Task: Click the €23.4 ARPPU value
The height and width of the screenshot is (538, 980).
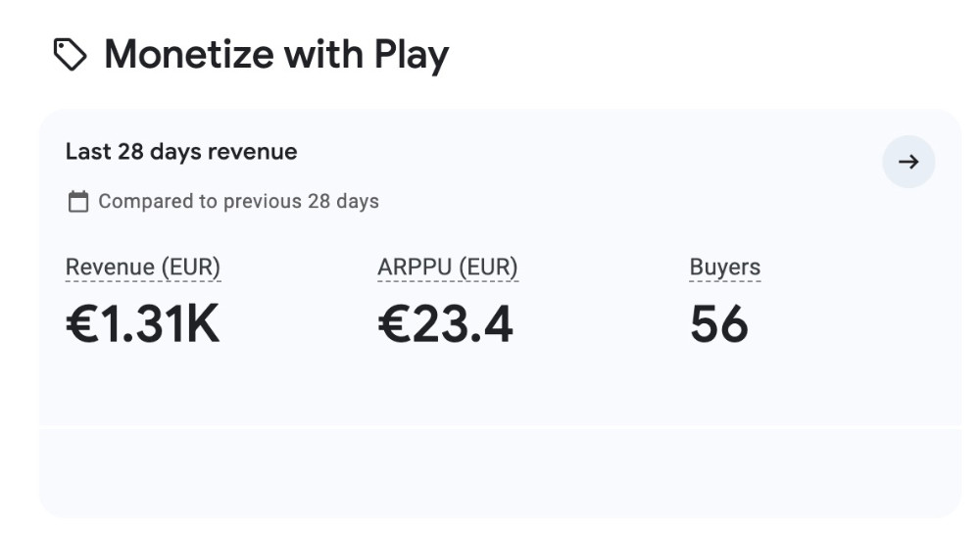Action: point(446,323)
